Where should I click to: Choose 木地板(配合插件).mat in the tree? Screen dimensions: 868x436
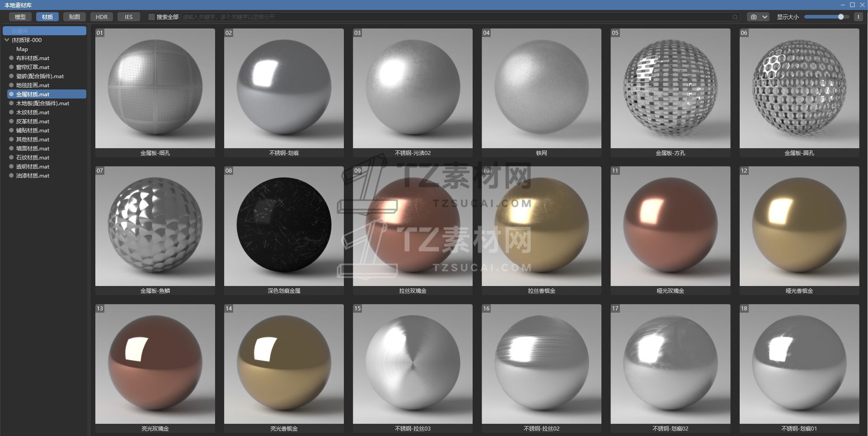[42, 103]
